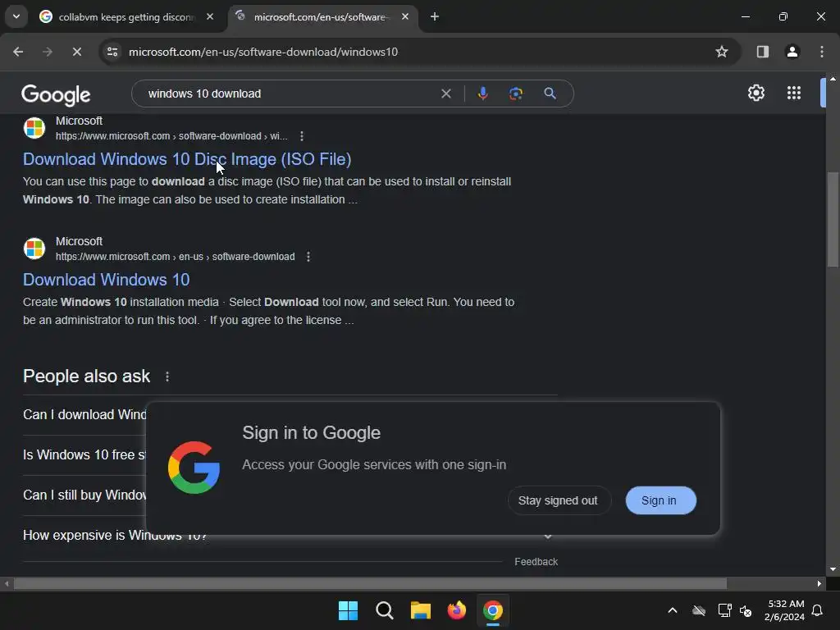
Task: Open the network status tray icon
Action: click(x=724, y=610)
